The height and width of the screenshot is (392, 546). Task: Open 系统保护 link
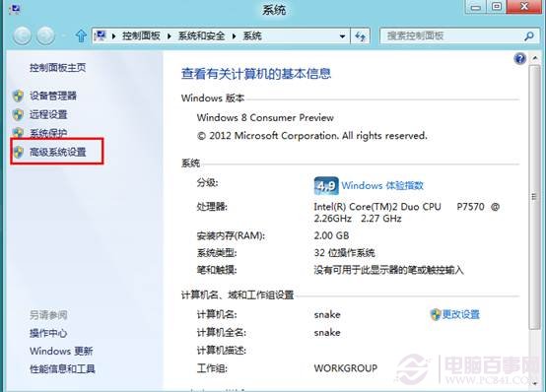[x=48, y=133]
